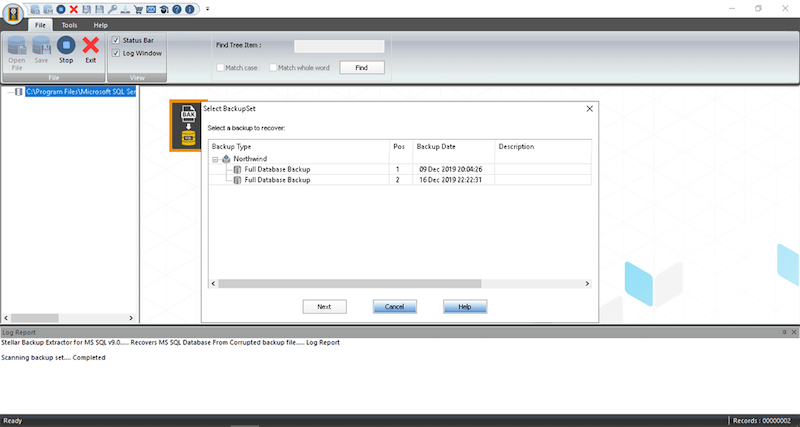Click the Backup Date column header
800x427 pixels.
454,146
